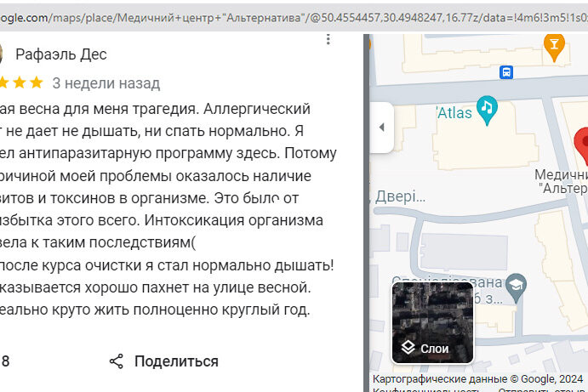
Task: Click the red location pin
Action: pos(580,143)
